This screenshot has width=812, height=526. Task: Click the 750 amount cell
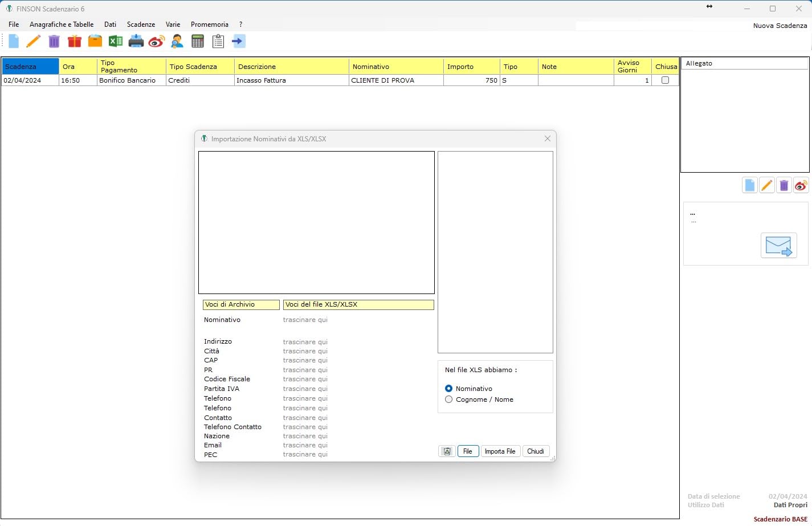(x=472, y=80)
